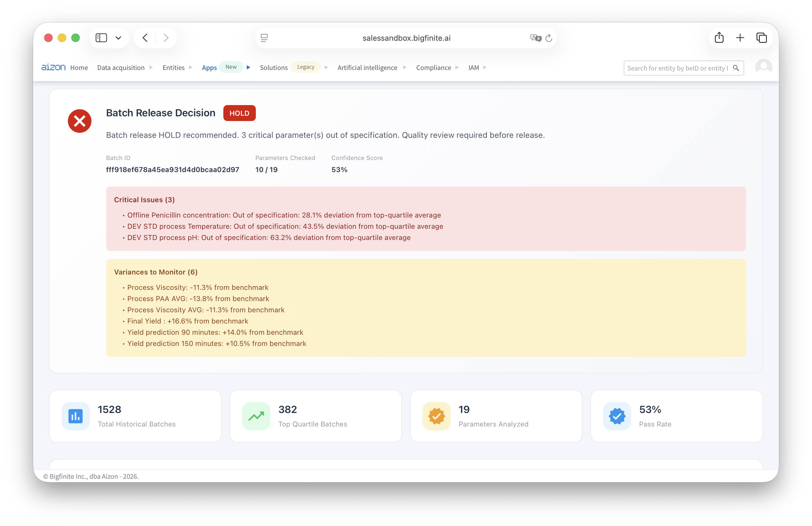Open the Apps menu

click(209, 68)
